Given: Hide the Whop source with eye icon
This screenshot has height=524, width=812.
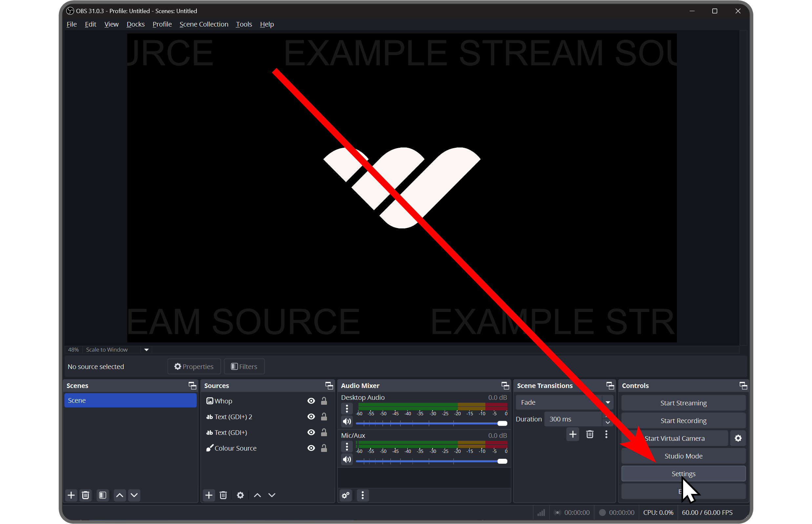Looking at the screenshot, I should [x=311, y=401].
